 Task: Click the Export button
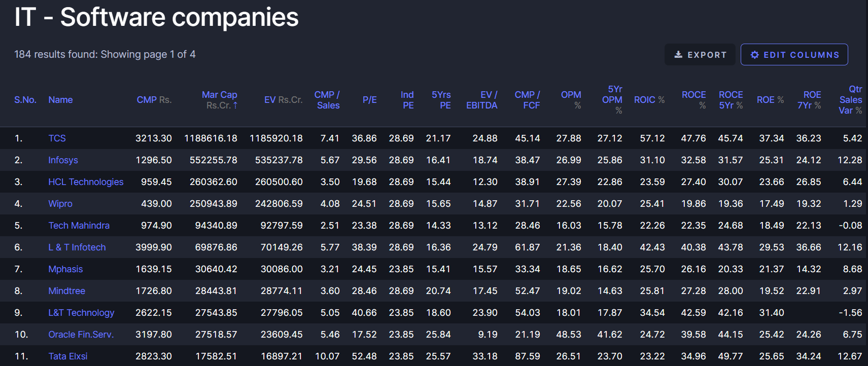point(700,55)
